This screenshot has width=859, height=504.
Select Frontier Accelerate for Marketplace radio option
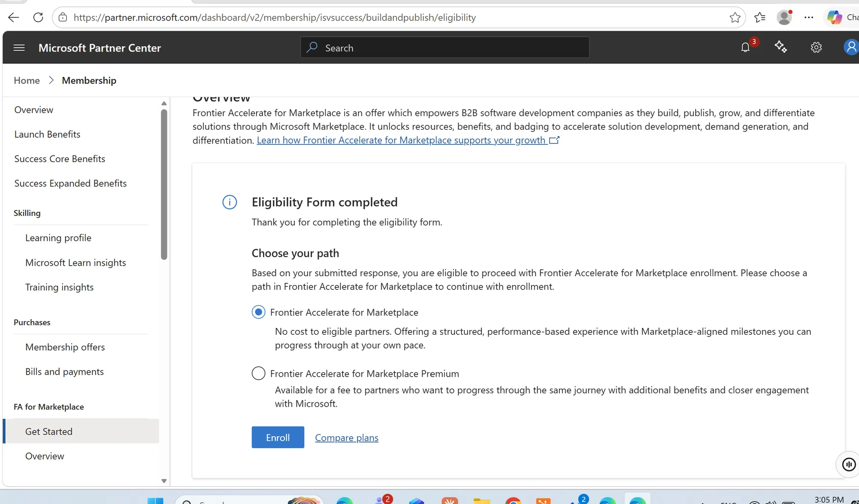(x=258, y=312)
